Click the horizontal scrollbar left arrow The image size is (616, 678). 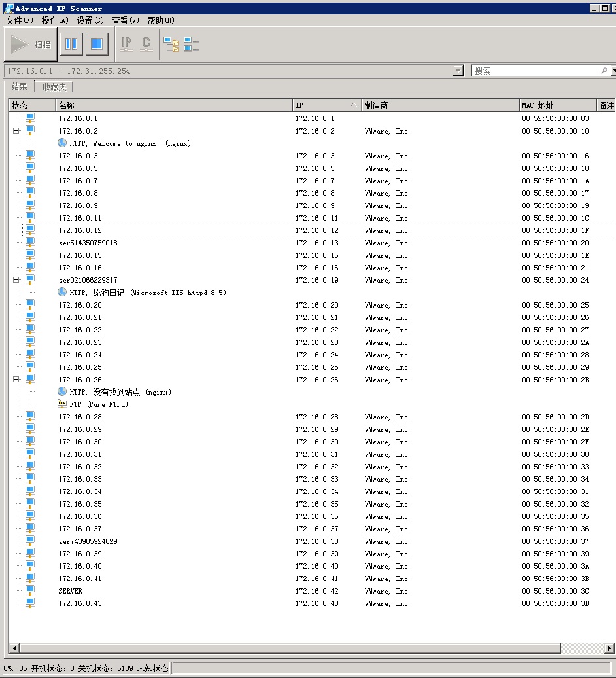pos(14,648)
